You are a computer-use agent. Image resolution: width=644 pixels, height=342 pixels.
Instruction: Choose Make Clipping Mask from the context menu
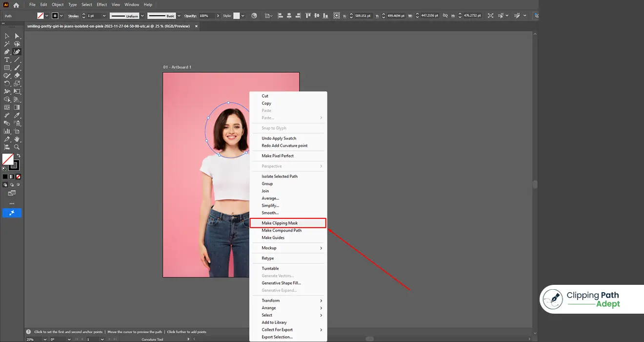coord(280,223)
